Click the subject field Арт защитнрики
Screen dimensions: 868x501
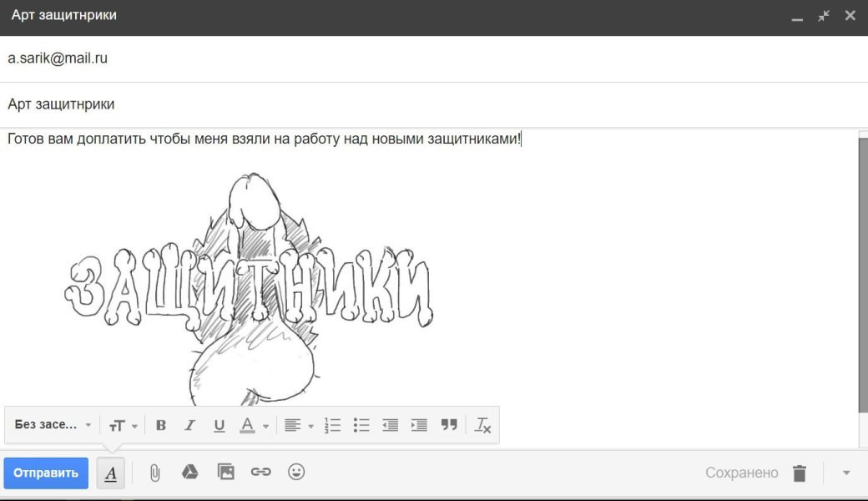coord(434,104)
